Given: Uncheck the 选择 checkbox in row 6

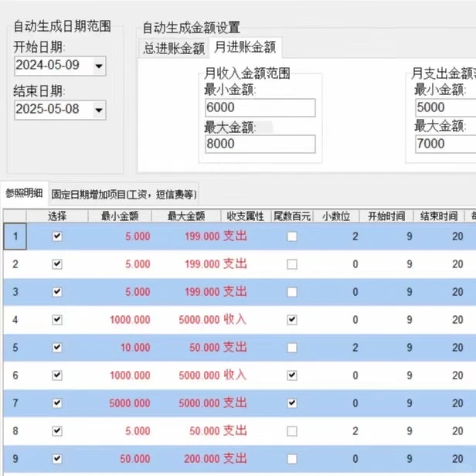Looking at the screenshot, I should click(57, 376).
